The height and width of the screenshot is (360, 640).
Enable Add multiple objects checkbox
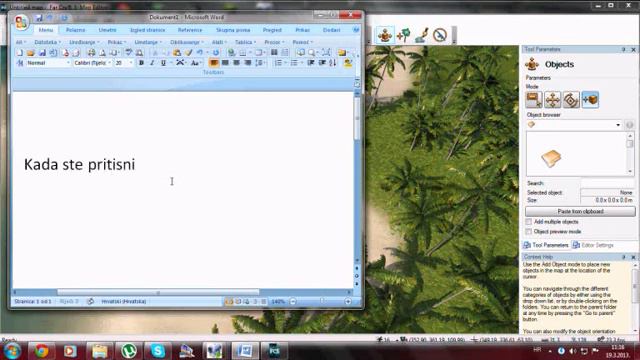529,222
